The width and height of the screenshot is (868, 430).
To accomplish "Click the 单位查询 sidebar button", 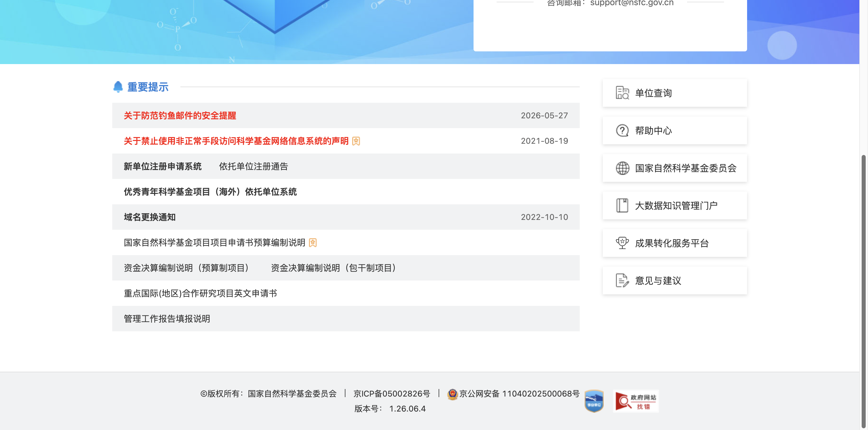I will [675, 93].
